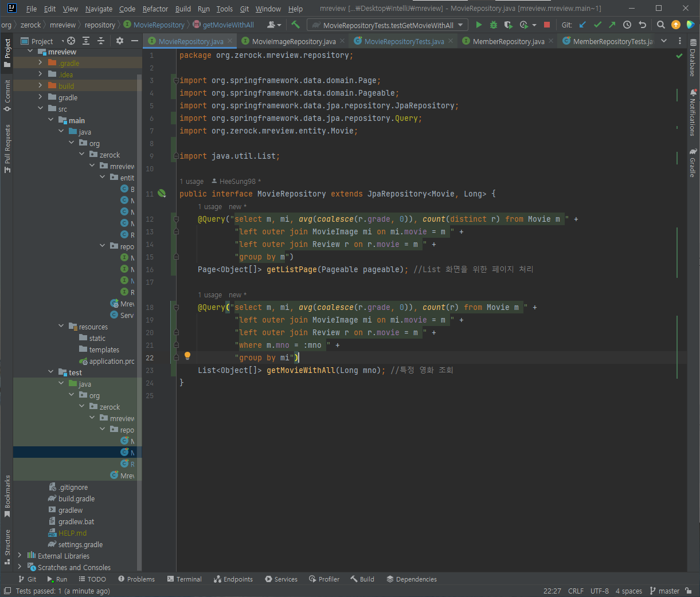Switch to MovieImageRepository.java tab
This screenshot has height=597, width=700.
pyautogui.click(x=294, y=41)
